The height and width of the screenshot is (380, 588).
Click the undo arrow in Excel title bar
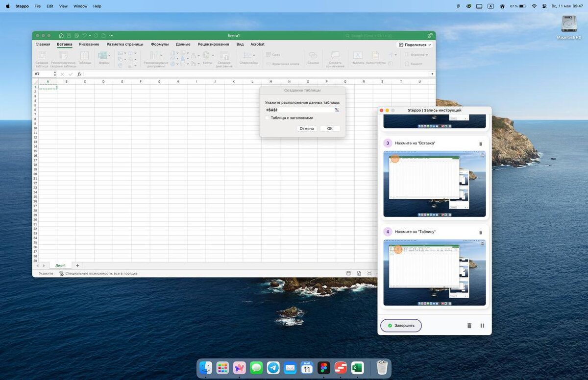tap(84, 35)
